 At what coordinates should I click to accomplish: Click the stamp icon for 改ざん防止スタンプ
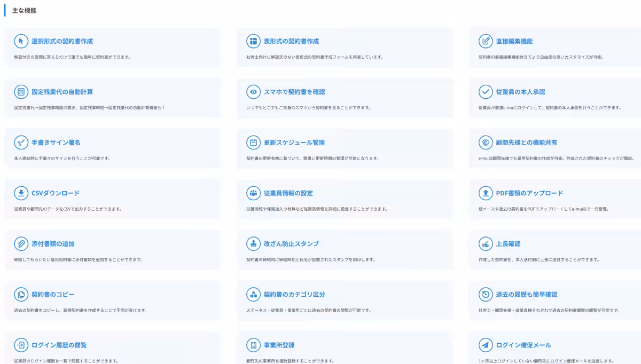pyautogui.click(x=253, y=244)
